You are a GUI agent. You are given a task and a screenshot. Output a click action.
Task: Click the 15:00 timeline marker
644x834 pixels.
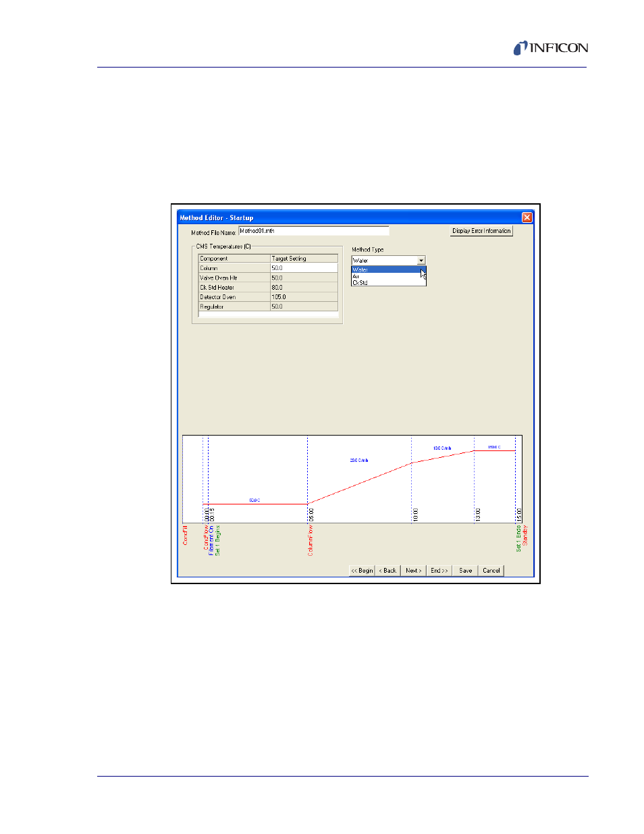point(519,515)
